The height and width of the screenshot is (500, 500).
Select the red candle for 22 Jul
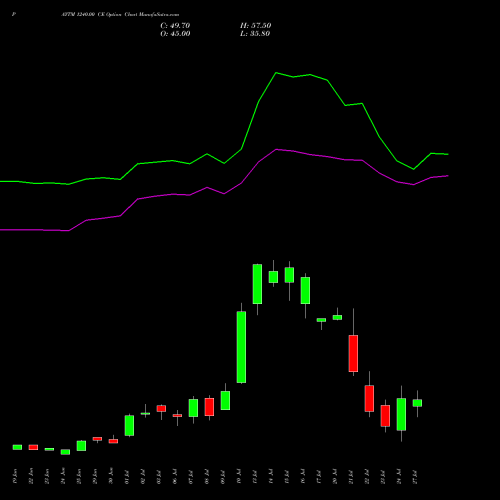coord(369,398)
